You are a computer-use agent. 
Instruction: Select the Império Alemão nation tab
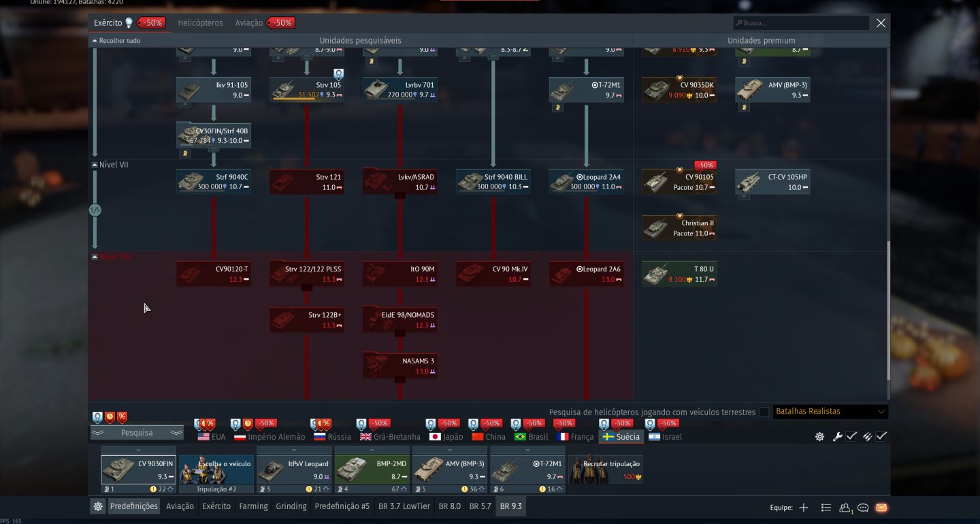(x=268, y=437)
